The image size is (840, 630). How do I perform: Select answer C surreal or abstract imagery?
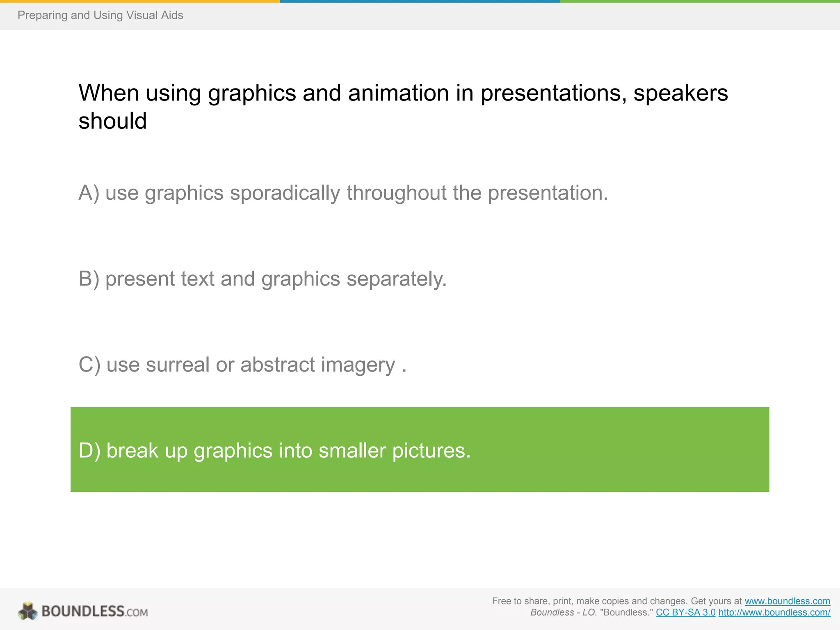point(242,365)
